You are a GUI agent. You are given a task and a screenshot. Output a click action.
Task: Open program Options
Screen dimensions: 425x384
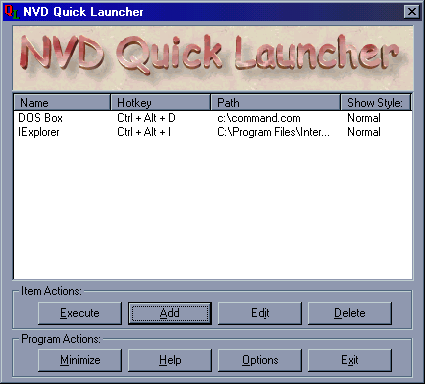(x=260, y=360)
